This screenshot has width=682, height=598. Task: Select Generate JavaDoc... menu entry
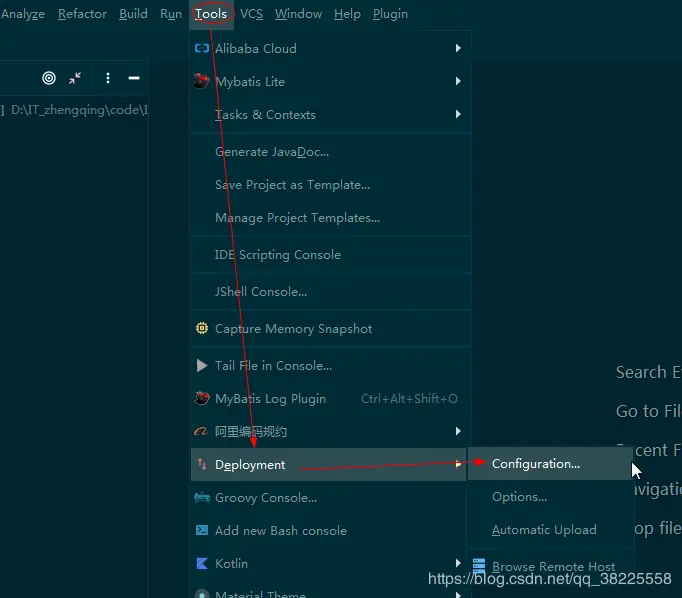click(x=331, y=152)
